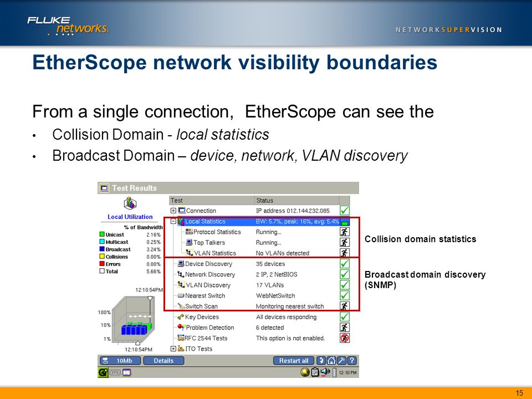The width and height of the screenshot is (532, 399).
Task: Open the tools hammer icon button
Action: tap(342, 360)
